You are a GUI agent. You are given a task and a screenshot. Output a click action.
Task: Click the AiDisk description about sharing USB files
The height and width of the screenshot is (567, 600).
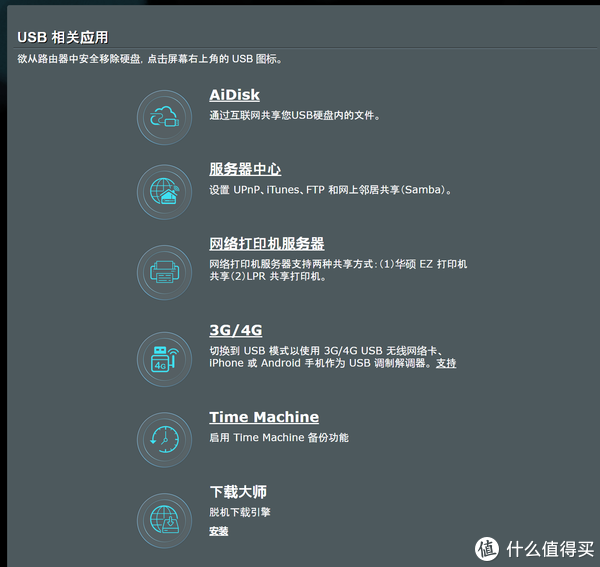[x=295, y=115]
